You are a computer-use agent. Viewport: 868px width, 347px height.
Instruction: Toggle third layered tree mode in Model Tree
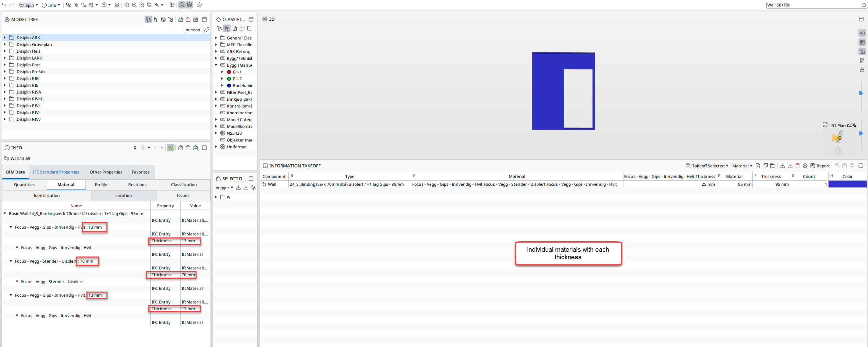[163, 19]
